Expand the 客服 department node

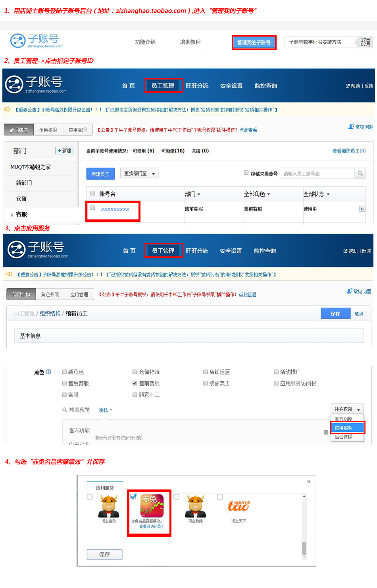12,215
